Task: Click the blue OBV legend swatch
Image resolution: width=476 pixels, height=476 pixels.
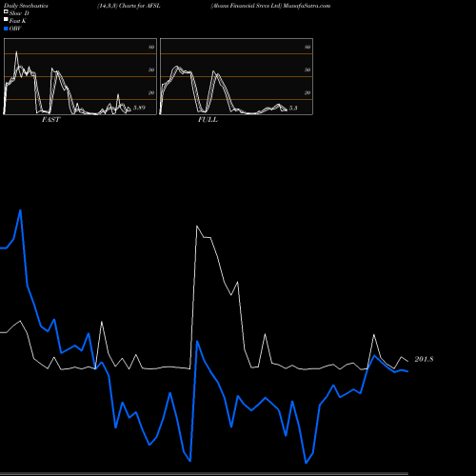Action: coord(6,29)
